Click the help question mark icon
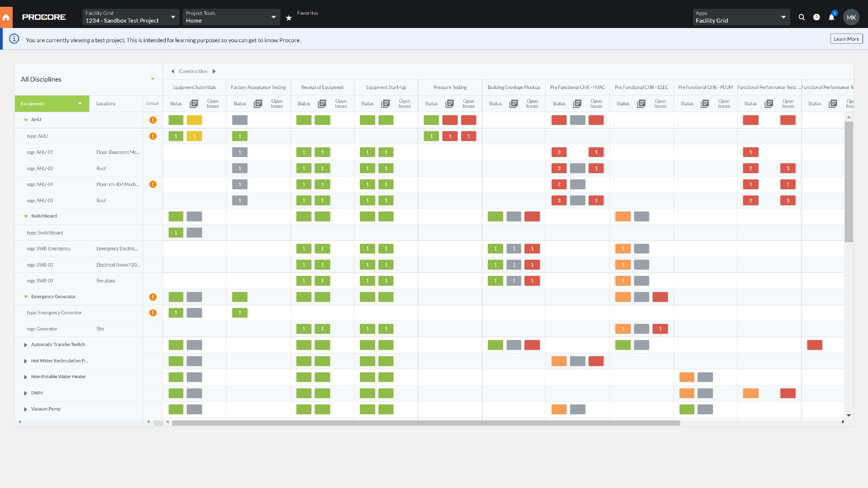 pos(816,17)
